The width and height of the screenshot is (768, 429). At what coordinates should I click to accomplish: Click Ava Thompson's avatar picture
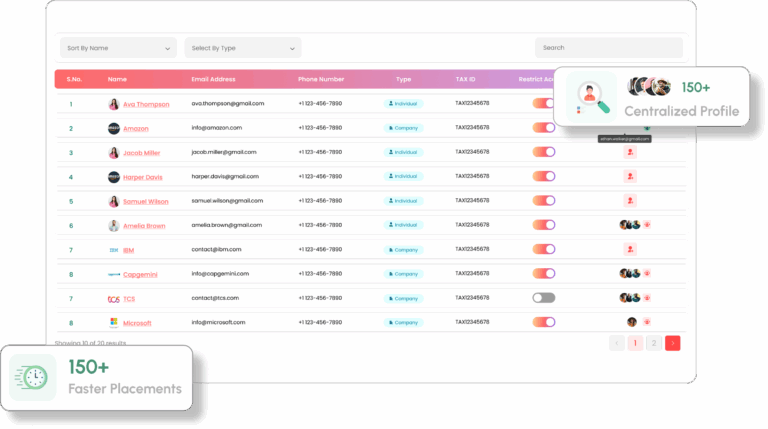coord(113,104)
